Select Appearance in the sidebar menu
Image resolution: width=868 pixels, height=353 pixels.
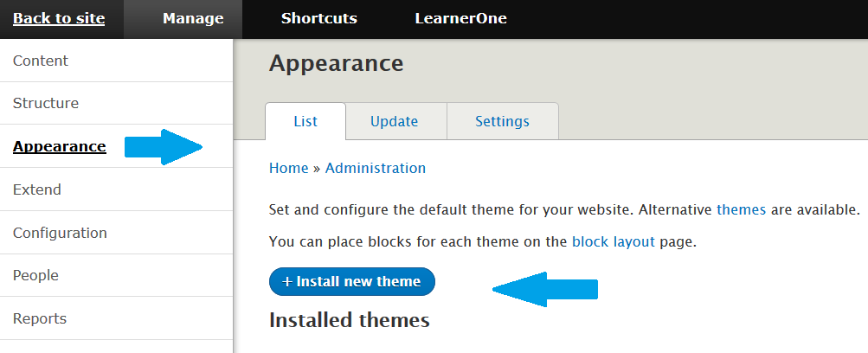[116, 146]
